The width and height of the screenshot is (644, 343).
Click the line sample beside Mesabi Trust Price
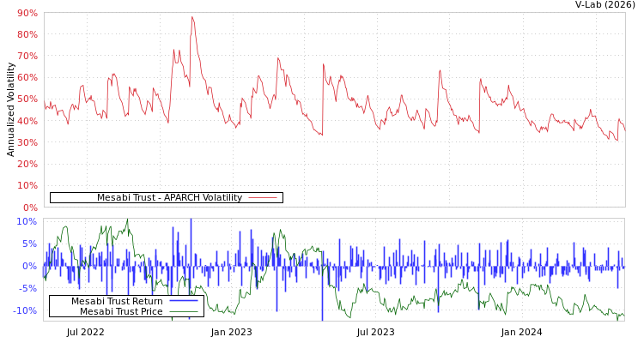[x=183, y=311]
